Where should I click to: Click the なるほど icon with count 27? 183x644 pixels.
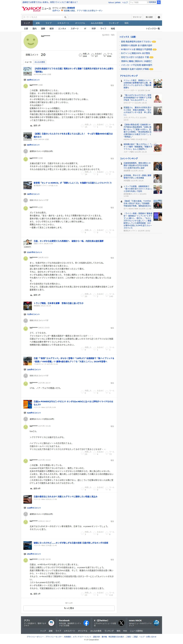click(93, 55)
